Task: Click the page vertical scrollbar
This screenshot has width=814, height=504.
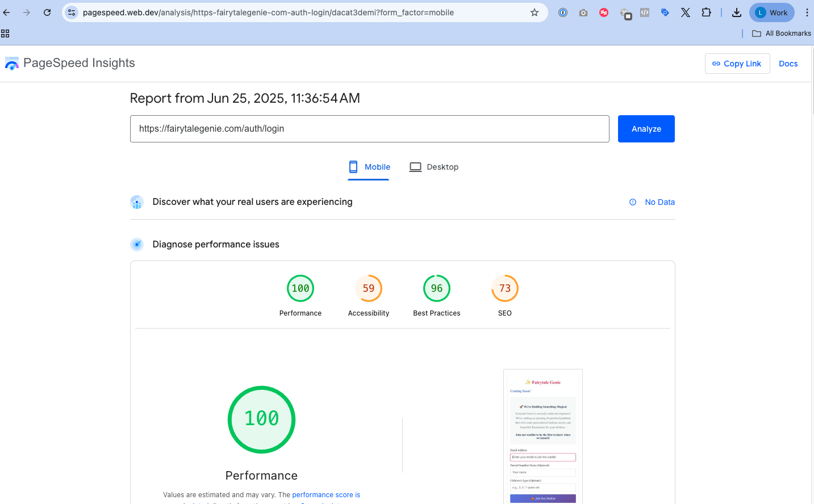Action: pos(812,82)
